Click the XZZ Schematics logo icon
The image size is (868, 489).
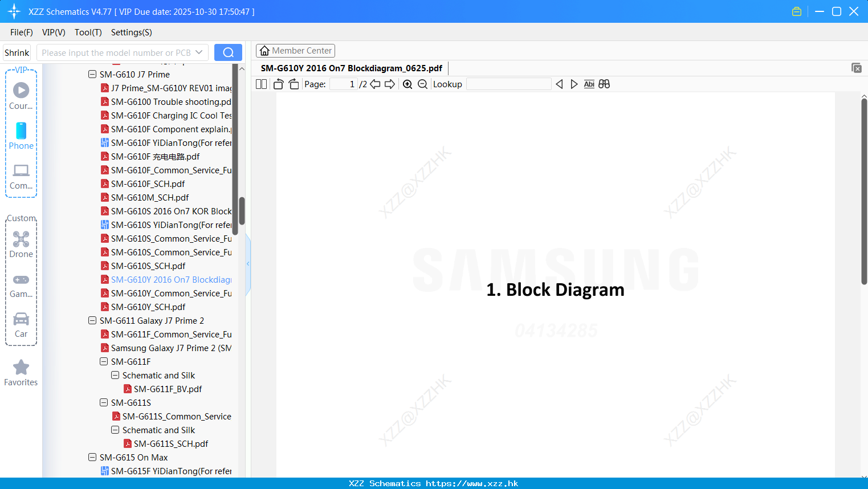pos(14,11)
